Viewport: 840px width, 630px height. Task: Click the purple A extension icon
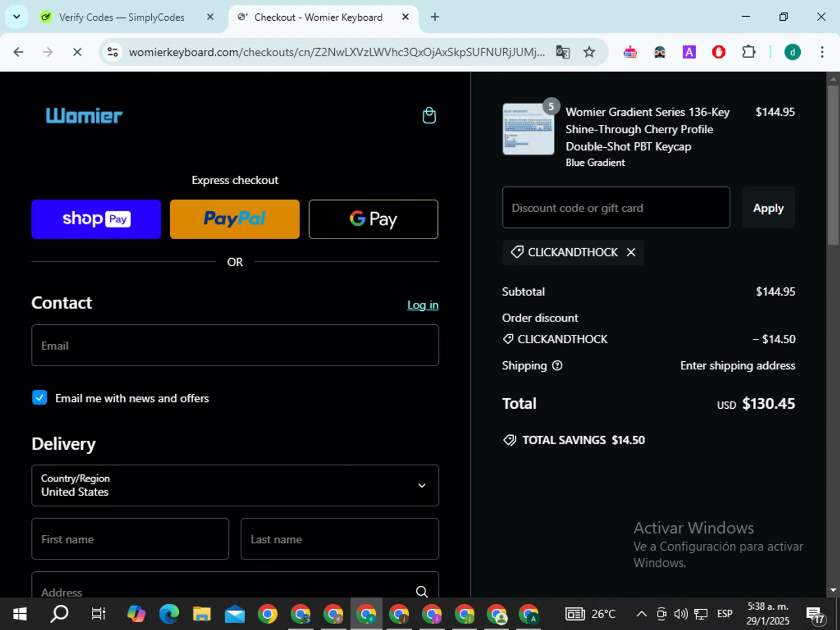coord(689,52)
